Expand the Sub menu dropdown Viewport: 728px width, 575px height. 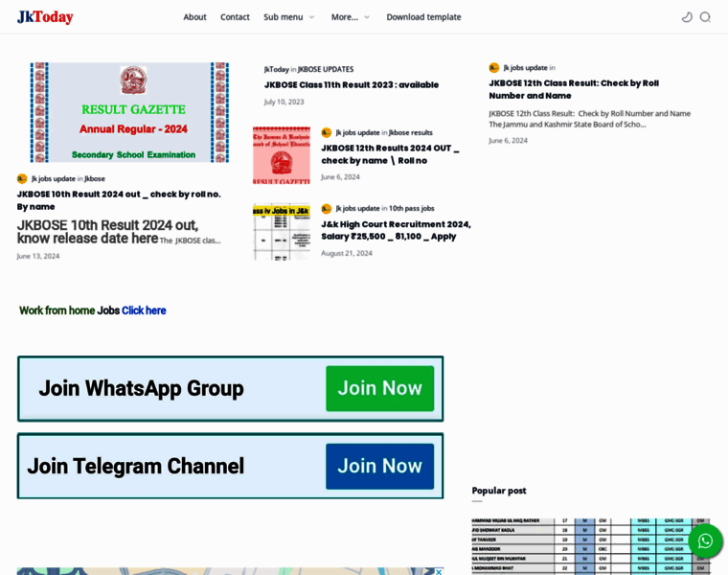[288, 17]
